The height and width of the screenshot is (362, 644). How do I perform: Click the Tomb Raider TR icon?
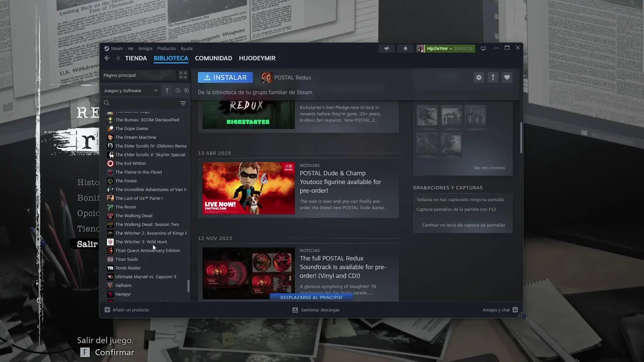(110, 268)
